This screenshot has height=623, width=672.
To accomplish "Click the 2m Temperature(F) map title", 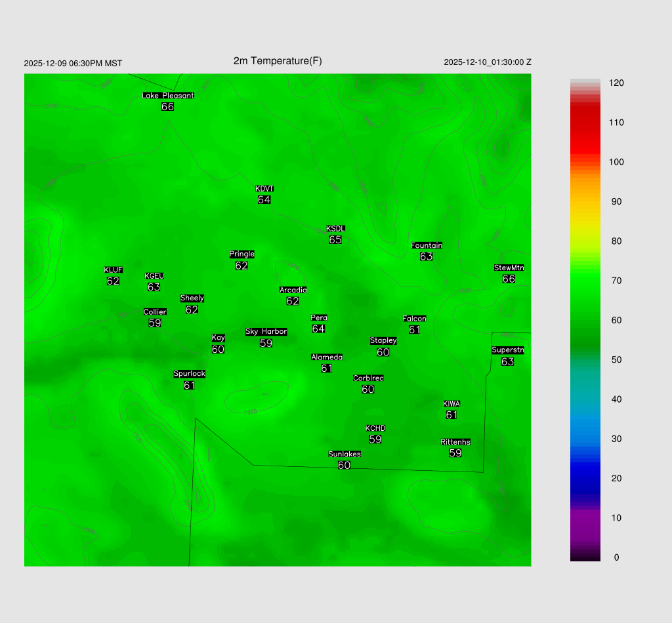I will coord(278,61).
